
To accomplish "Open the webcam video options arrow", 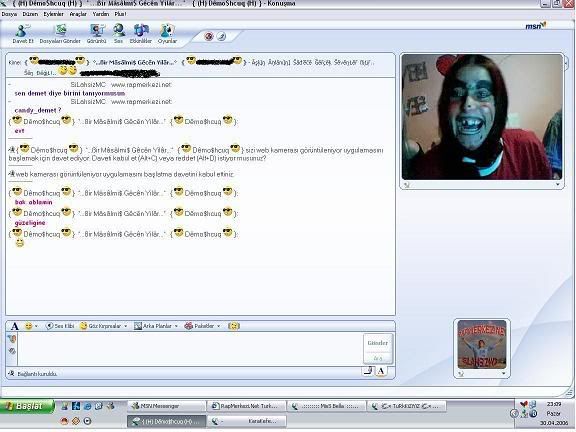I will [x=558, y=184].
